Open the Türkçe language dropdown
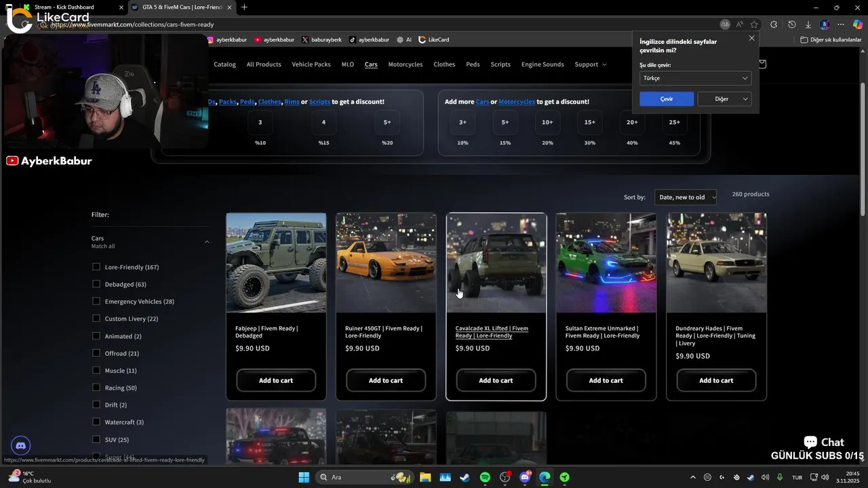868x488 pixels. point(695,78)
